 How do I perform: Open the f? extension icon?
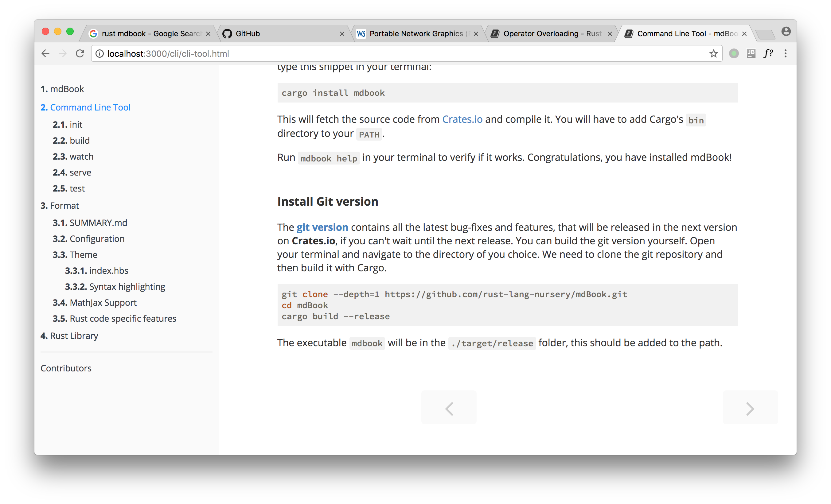768,53
